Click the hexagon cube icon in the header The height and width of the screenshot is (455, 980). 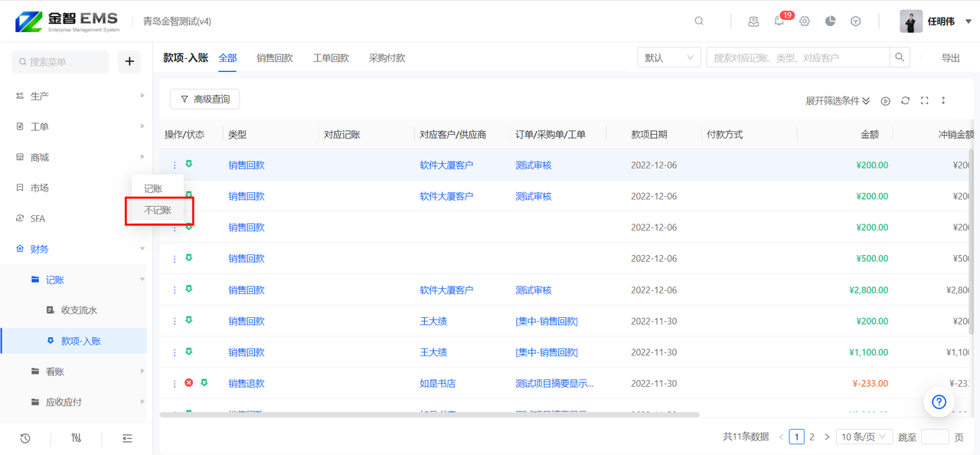(856, 21)
